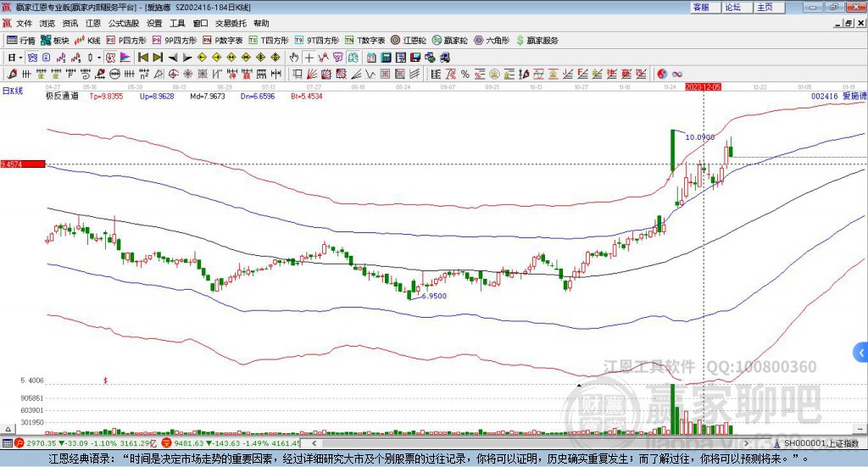This screenshot has width=868, height=467.
Task: Click the black left arrow icon
Action: click(173, 58)
